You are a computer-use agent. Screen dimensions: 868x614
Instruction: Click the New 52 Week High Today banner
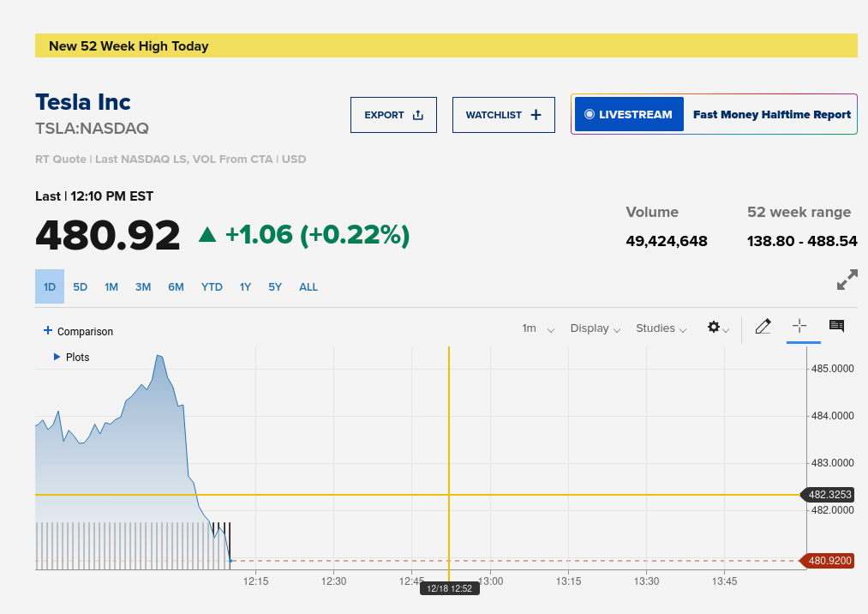pyautogui.click(x=446, y=45)
